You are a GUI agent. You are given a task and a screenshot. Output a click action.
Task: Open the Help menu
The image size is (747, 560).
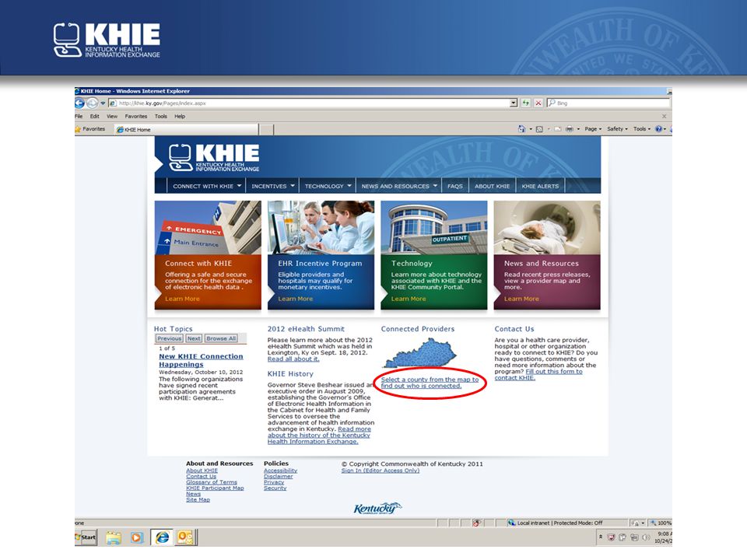click(180, 116)
